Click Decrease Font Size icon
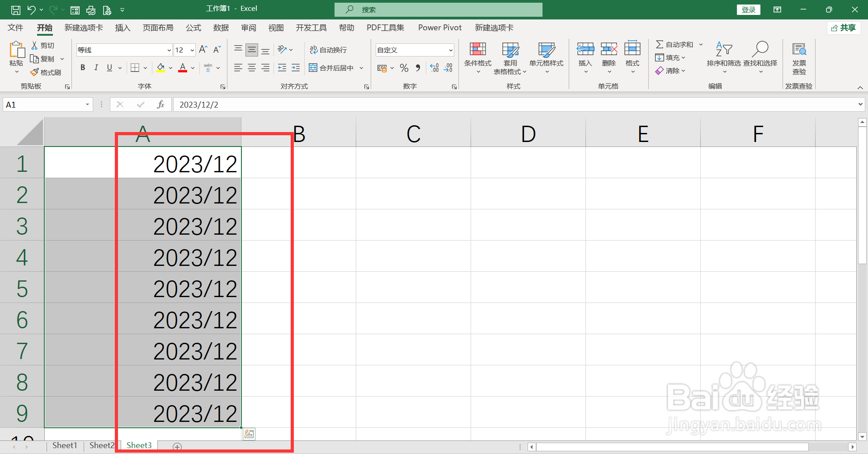The image size is (868, 454). coord(217,49)
